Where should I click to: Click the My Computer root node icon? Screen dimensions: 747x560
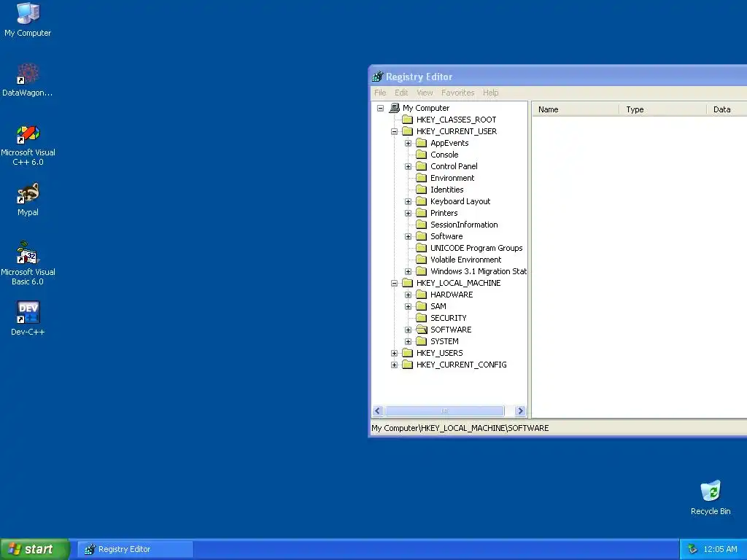click(x=395, y=108)
